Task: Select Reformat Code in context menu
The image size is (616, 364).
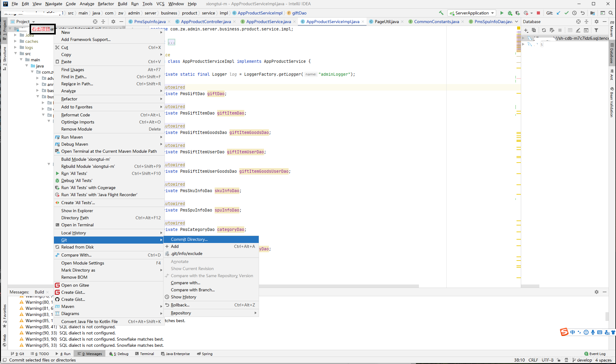Action: pos(108,115)
